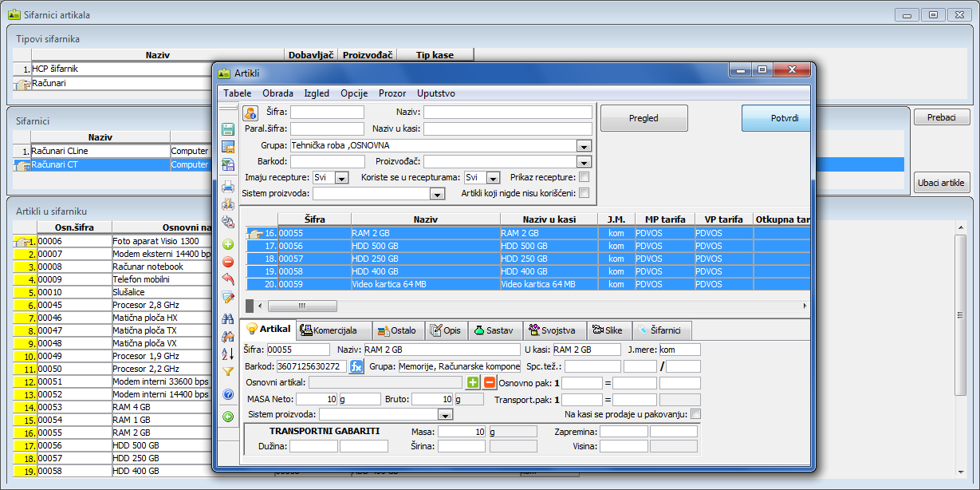
Task: Open the Obrada menu
Action: 277,93
